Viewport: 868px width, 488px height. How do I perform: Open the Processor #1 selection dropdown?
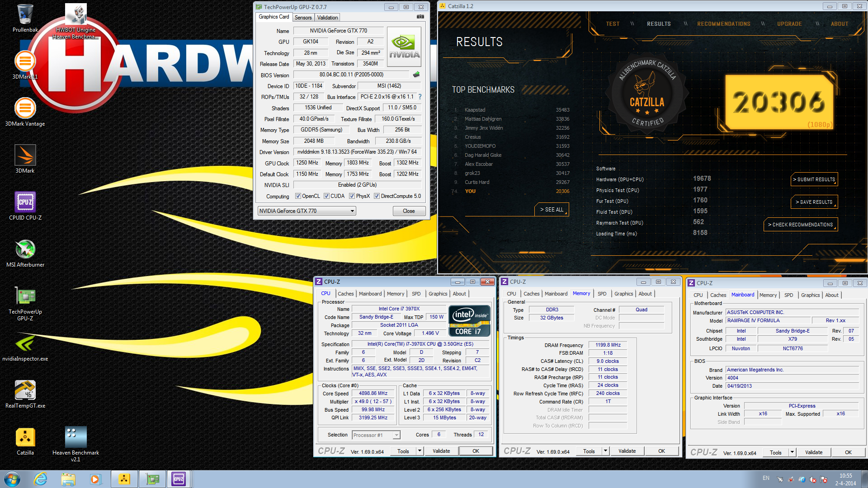[x=377, y=435]
